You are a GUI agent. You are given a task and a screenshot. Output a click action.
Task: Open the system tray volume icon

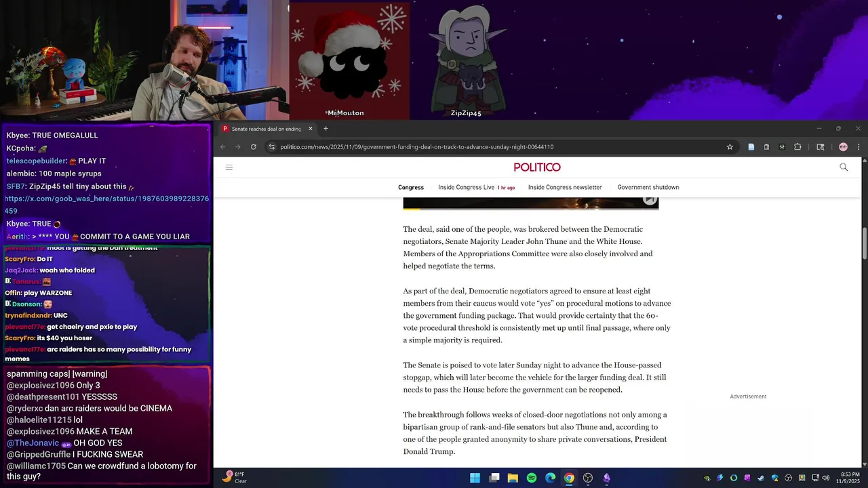(825, 478)
